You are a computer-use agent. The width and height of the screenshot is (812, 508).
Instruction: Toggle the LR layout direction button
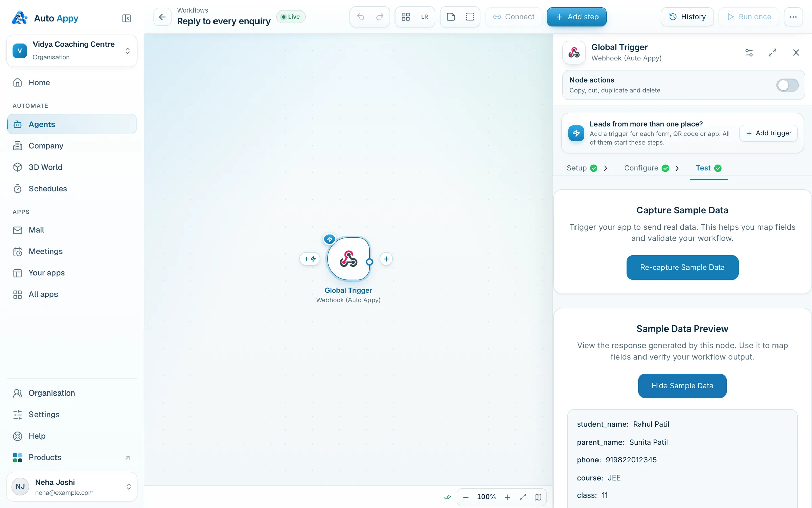(424, 17)
